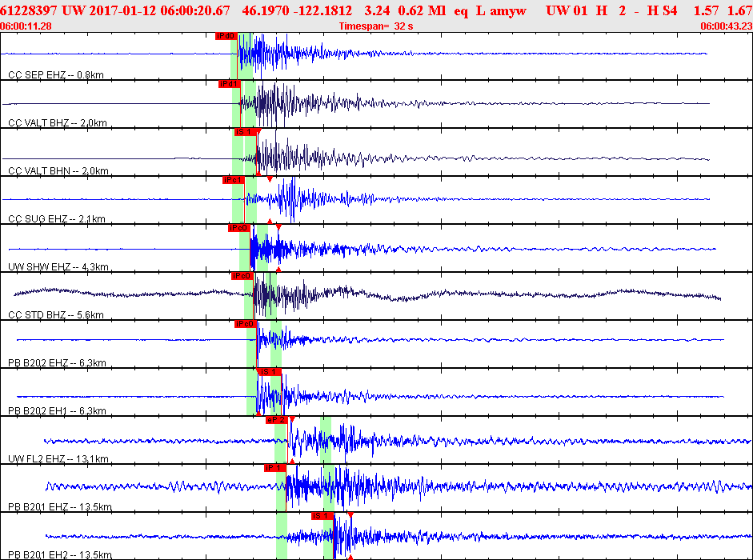This screenshot has height=560, width=753.
Task: Select the iPd0 pick flag on CC SEP EHZ
Action: point(226,36)
